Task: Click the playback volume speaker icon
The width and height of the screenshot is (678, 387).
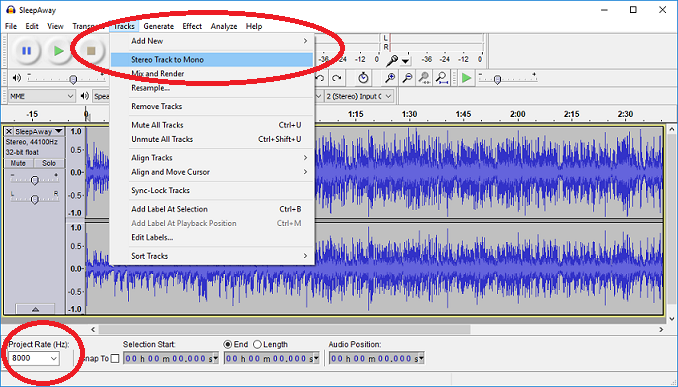Action: click(16, 78)
